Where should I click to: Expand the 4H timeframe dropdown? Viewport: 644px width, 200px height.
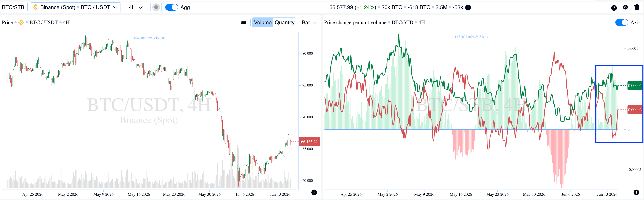pyautogui.click(x=135, y=8)
